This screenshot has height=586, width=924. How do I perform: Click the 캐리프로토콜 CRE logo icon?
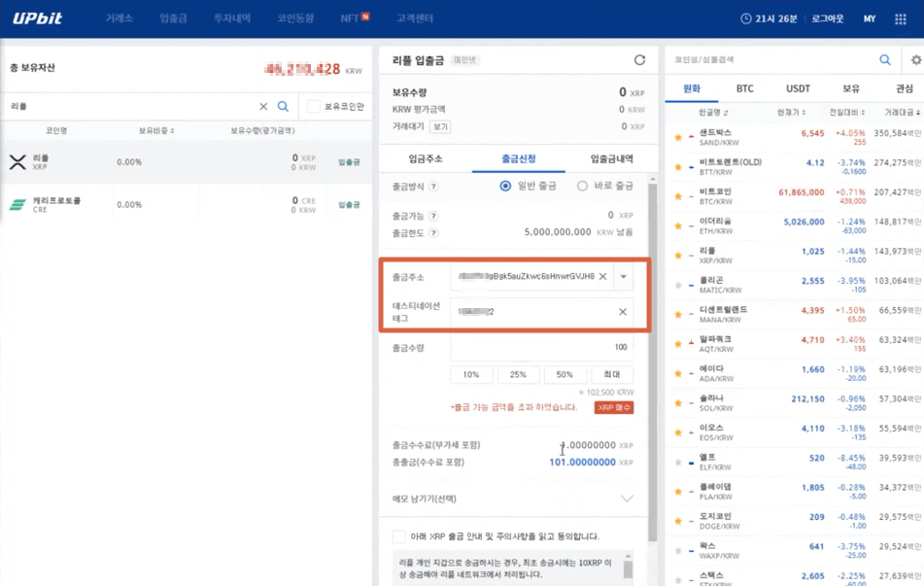coord(17,205)
